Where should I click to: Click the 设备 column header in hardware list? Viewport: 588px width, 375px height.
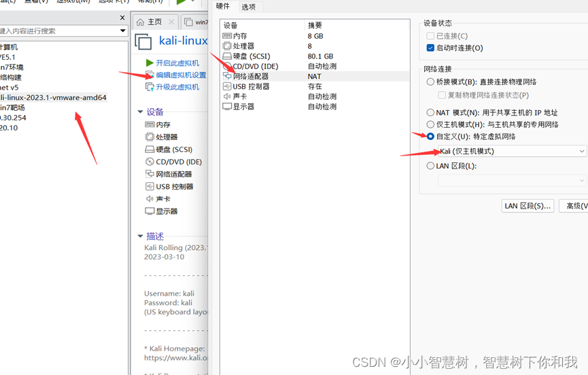point(230,25)
